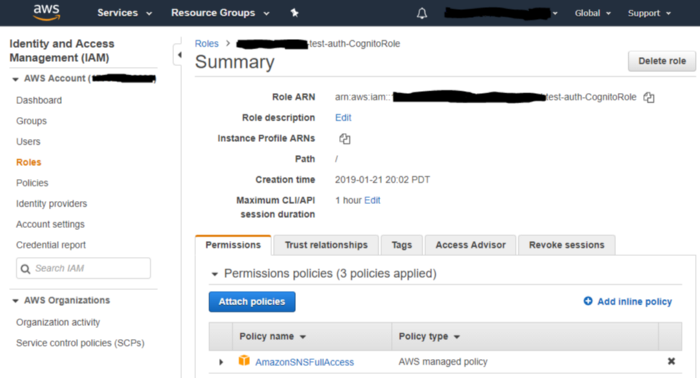Edit the maximum session duration
Screen dimensions: 700x378
click(372, 200)
